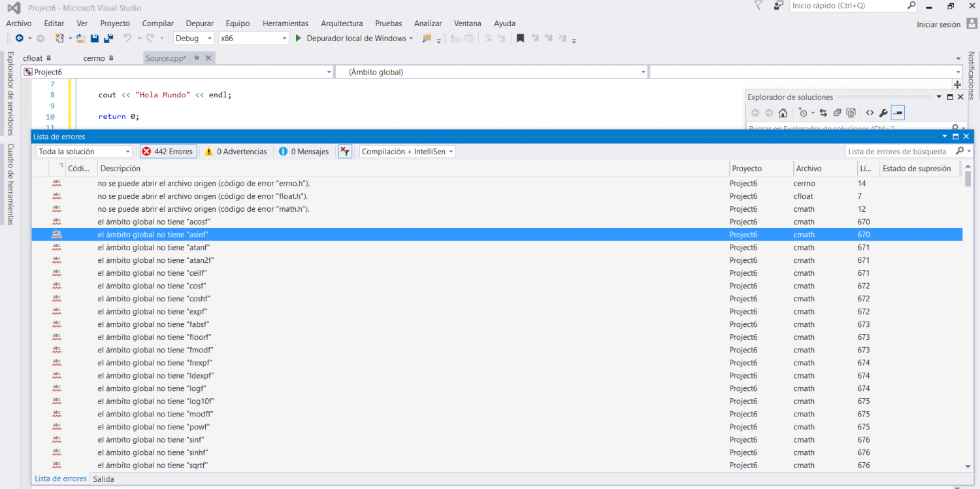Toggle the clear-filters funnel button in error list
The width and height of the screenshot is (980, 489).
tap(346, 152)
